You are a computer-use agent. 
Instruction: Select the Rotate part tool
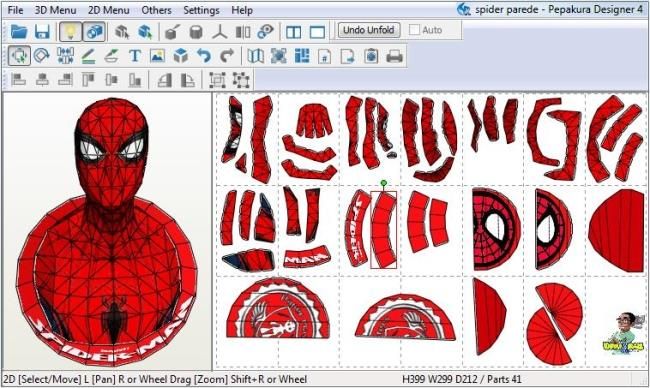click(x=42, y=56)
